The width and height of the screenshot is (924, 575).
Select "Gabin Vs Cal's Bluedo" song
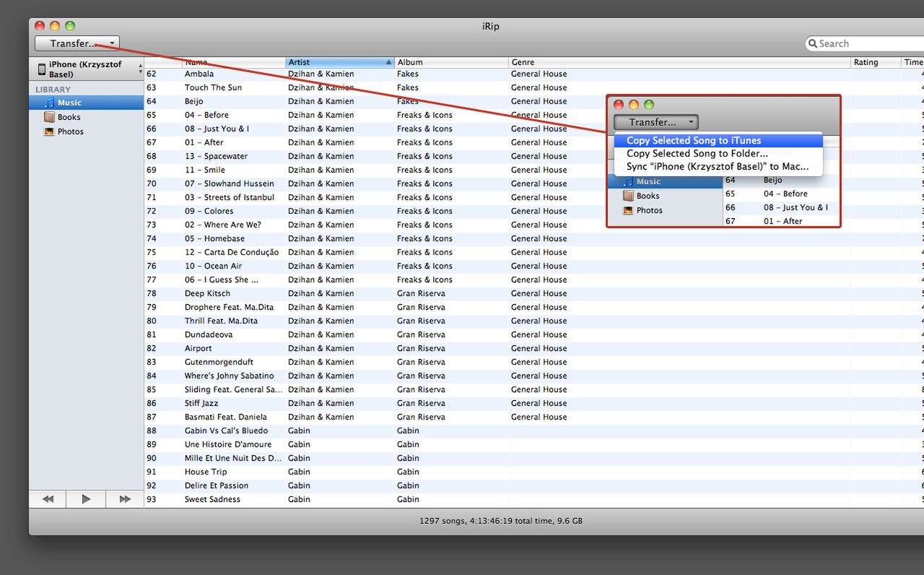pos(226,431)
